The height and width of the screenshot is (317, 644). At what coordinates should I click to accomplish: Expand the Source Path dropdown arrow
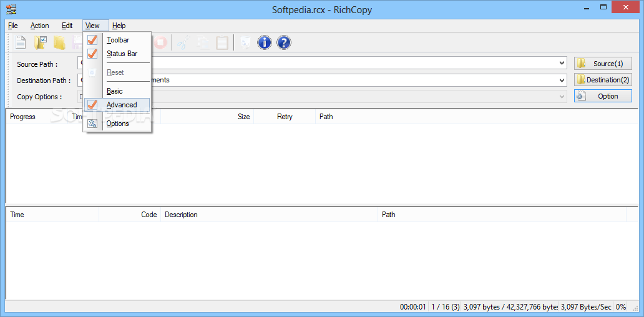(562, 63)
